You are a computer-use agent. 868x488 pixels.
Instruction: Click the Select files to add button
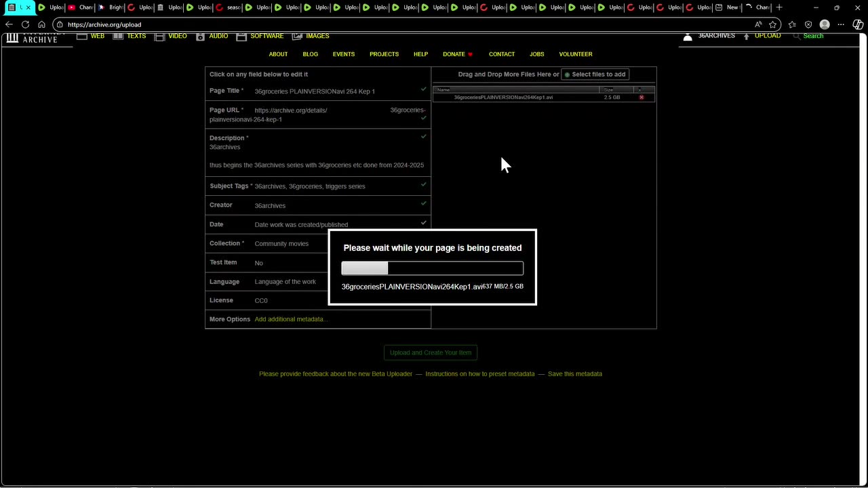pos(595,75)
